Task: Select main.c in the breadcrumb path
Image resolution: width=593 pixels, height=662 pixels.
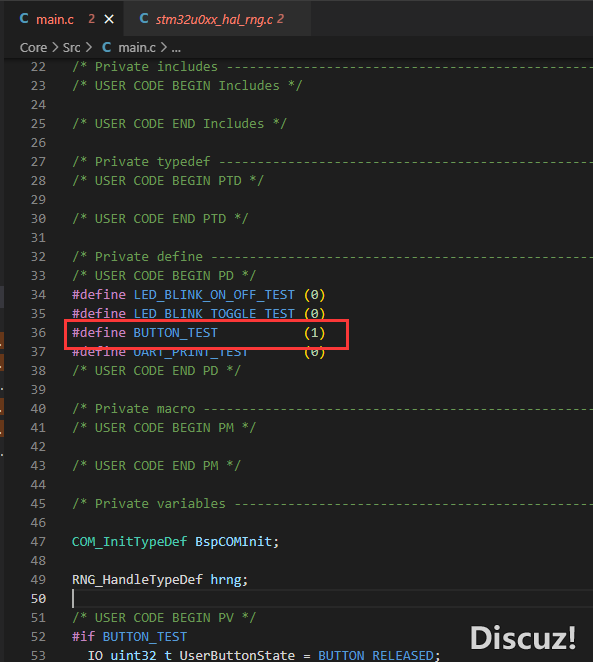Action: point(137,48)
